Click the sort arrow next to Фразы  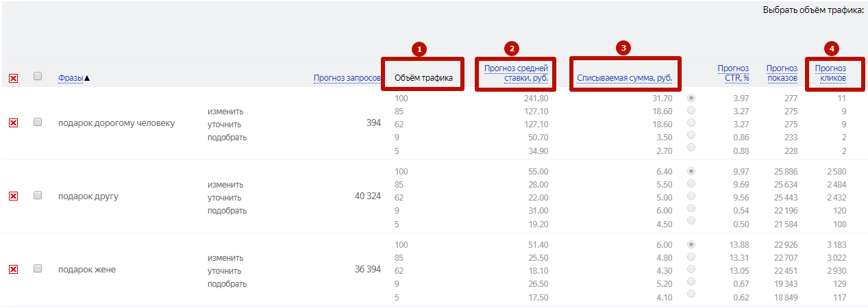[x=87, y=78]
